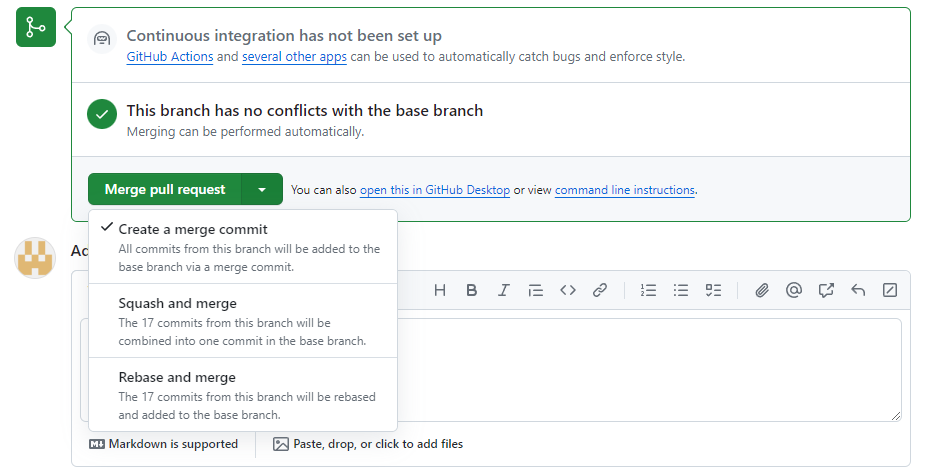Click the Markdown M↓ icon
The width and height of the screenshot is (934, 469).
(97, 444)
